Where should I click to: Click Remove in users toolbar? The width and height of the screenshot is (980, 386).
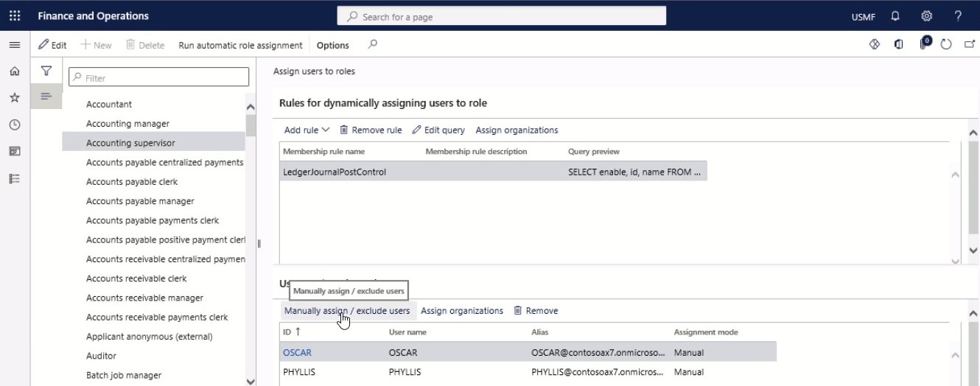536,310
